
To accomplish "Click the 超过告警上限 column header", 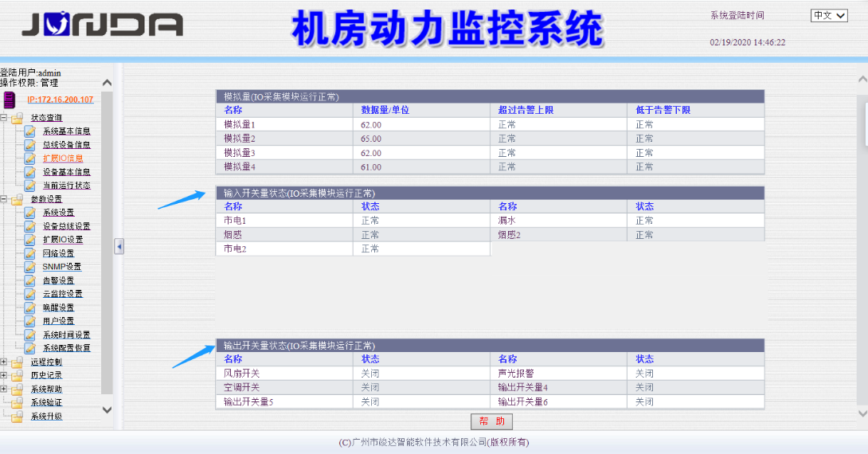I will point(526,110).
